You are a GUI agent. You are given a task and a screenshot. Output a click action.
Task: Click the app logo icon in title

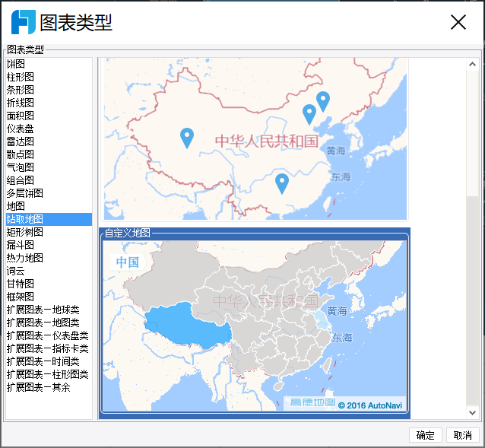[x=24, y=22]
